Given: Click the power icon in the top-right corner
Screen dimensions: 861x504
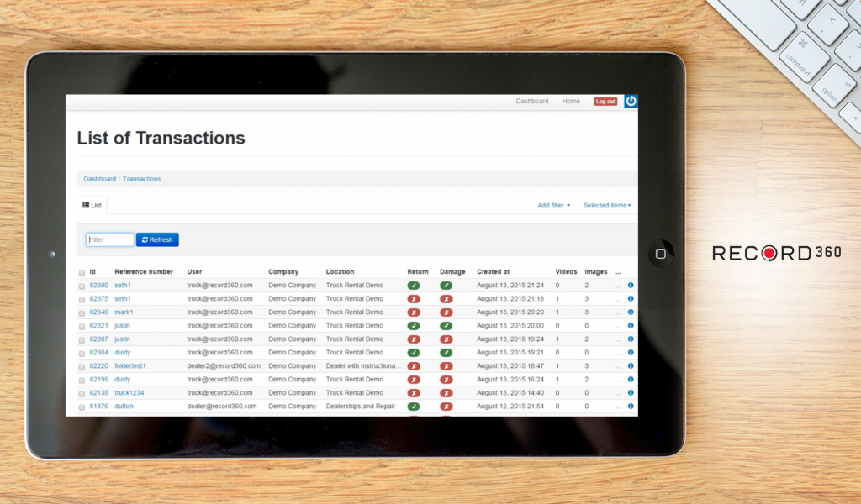Looking at the screenshot, I should pyautogui.click(x=631, y=101).
